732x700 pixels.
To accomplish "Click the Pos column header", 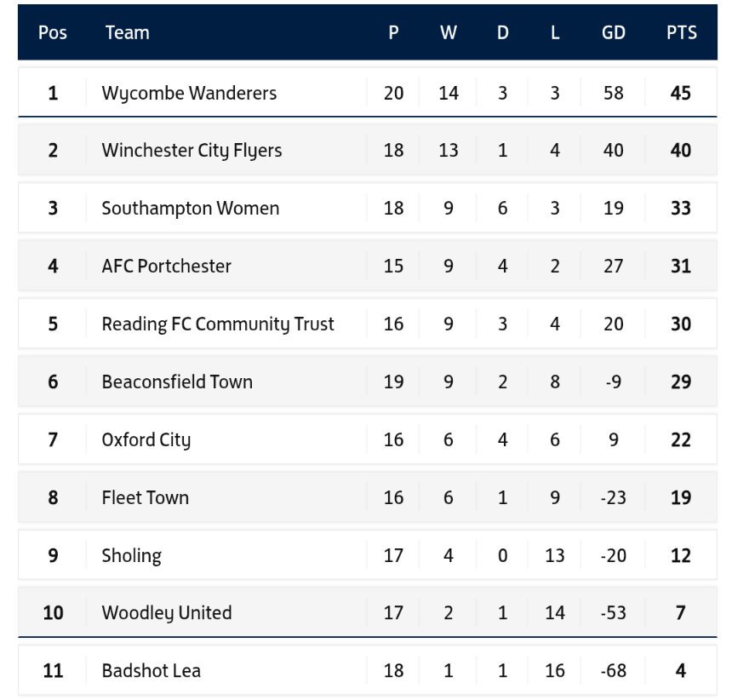I will pos(53,33).
